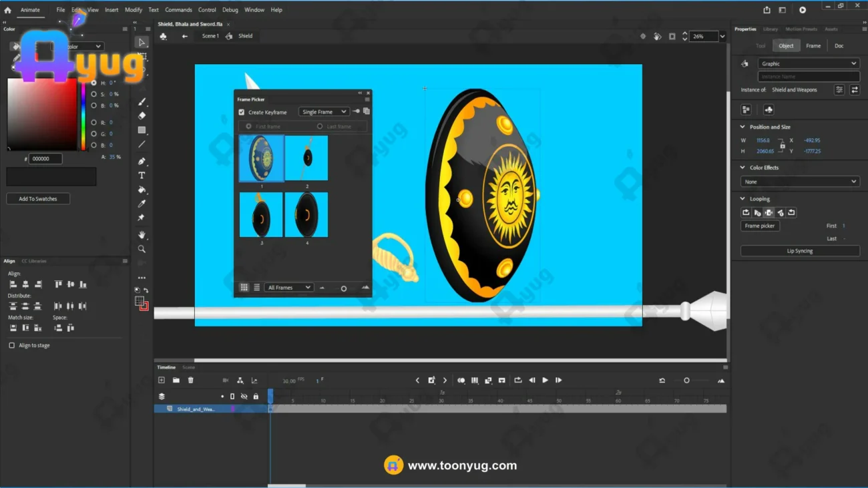
Task: Switch to the Frame properties tab
Action: click(813, 46)
